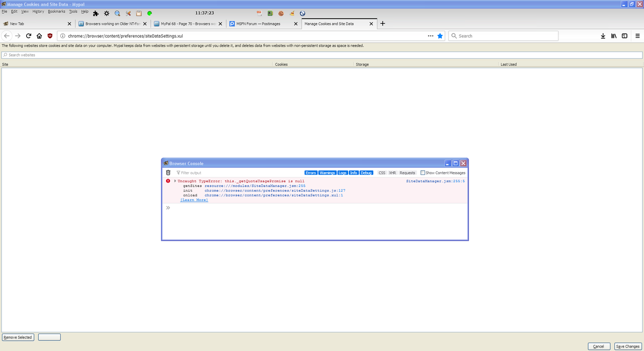Open the Learn More link in console
The height and width of the screenshot is (351, 644).
(x=194, y=200)
